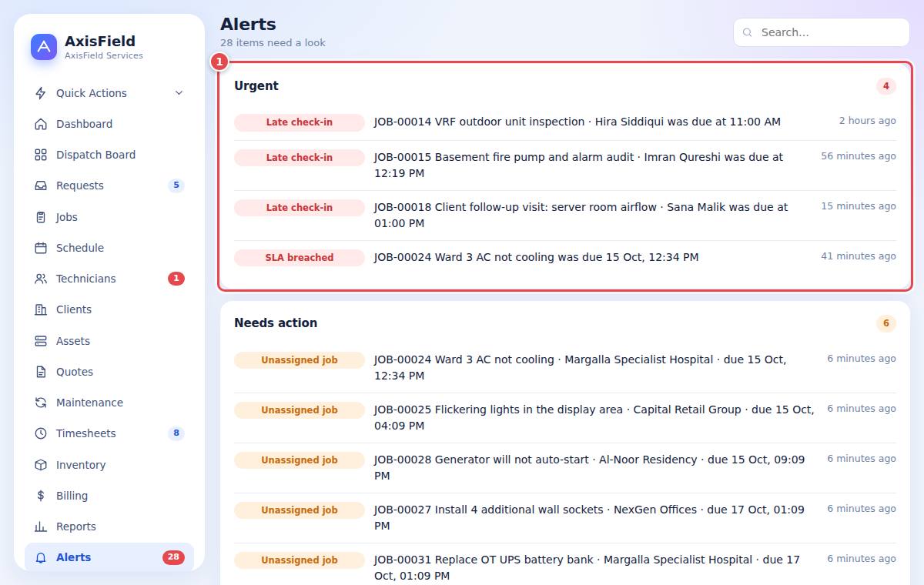Open JOB-00014 VRF outdoor unit inspection alert
924x585 pixels.
coord(577,122)
